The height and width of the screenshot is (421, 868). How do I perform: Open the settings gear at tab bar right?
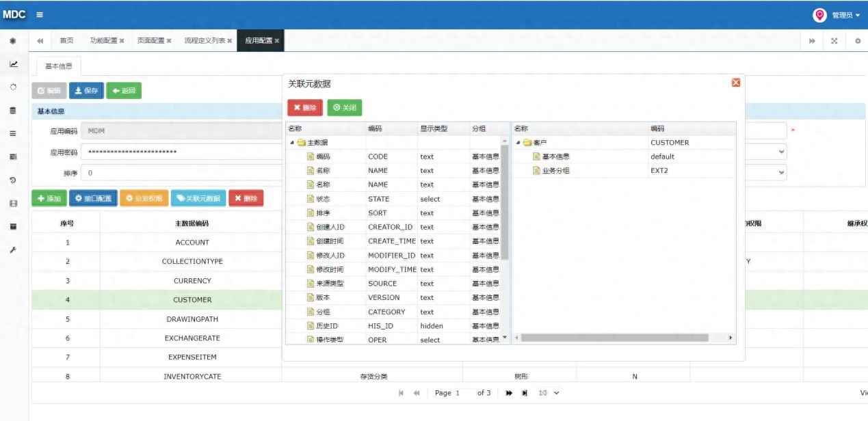[x=858, y=41]
